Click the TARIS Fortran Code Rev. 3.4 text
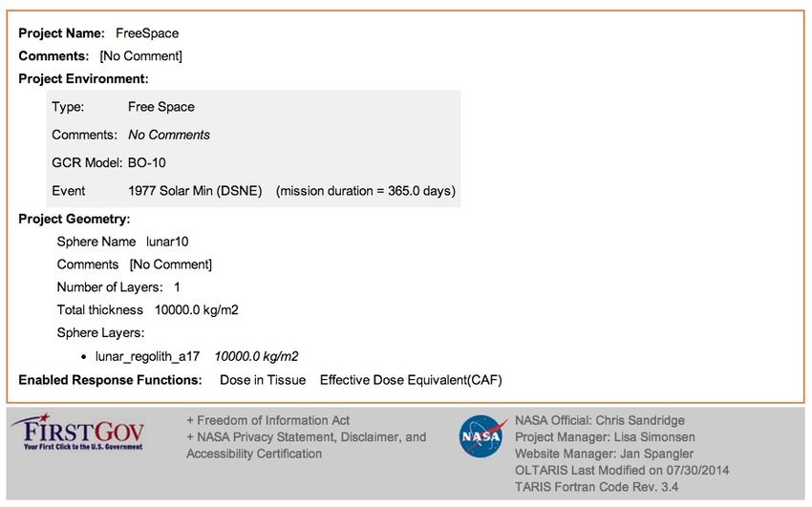This screenshot has height=507, width=812. (596, 487)
